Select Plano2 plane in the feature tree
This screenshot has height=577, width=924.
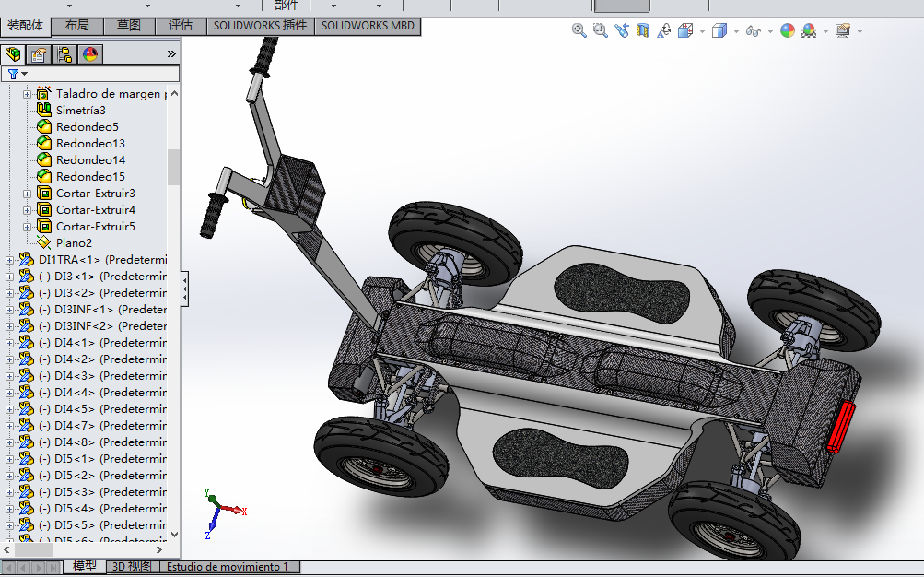pyautogui.click(x=74, y=243)
